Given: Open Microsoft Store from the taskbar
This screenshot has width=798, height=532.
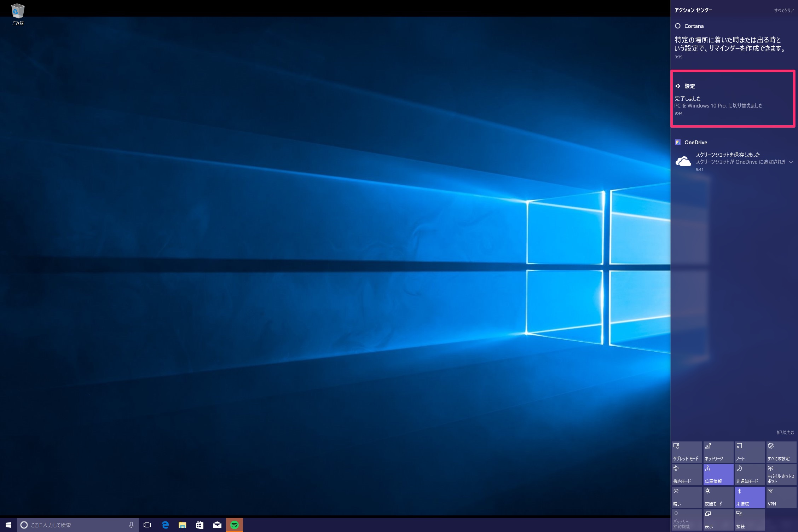Looking at the screenshot, I should point(200,525).
